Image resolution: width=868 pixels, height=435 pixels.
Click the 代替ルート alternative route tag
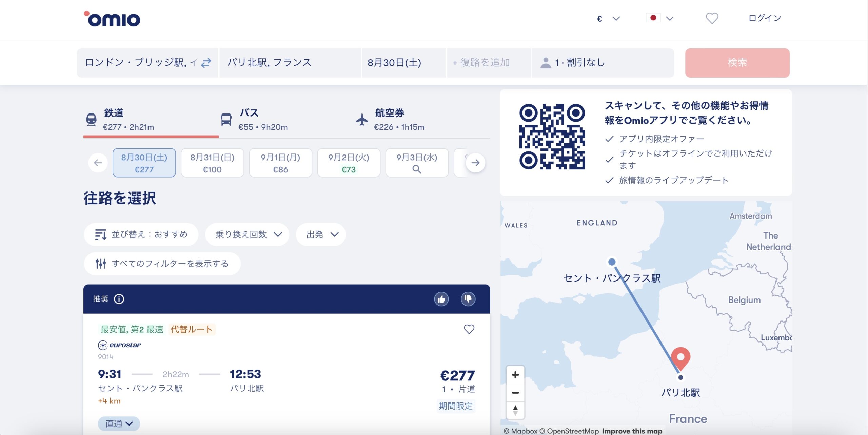pos(192,329)
